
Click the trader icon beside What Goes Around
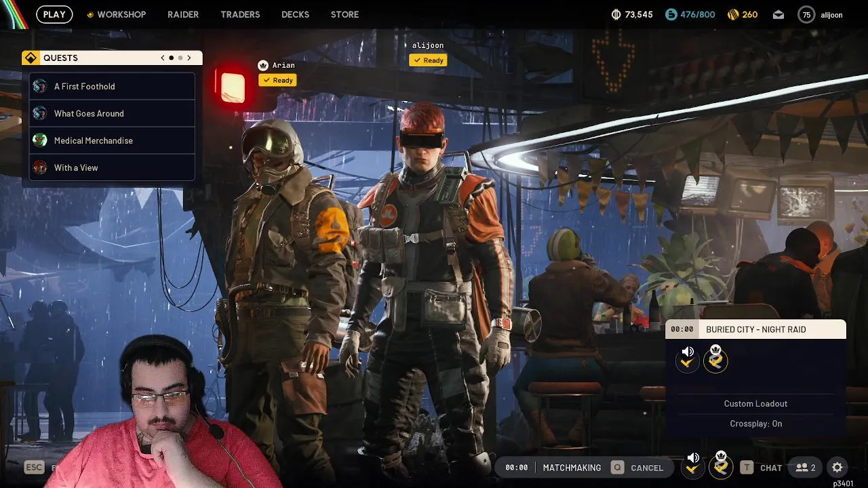(x=40, y=113)
